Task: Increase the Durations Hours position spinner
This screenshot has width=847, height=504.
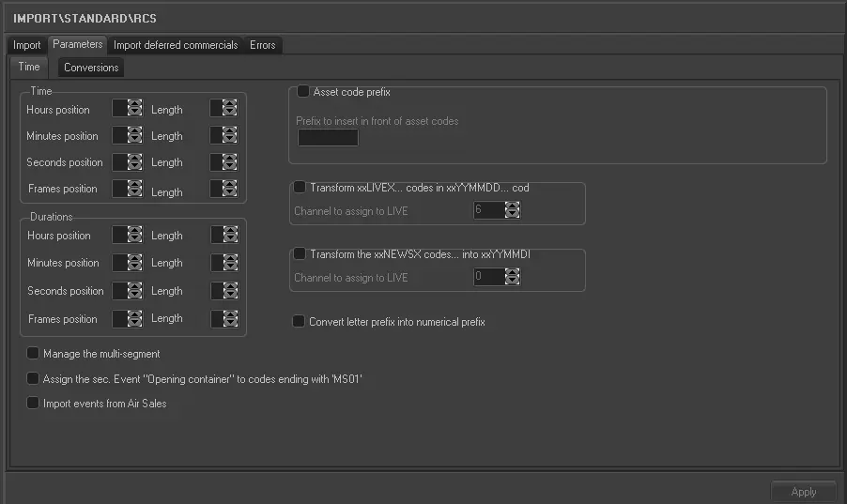Action: click(134, 230)
